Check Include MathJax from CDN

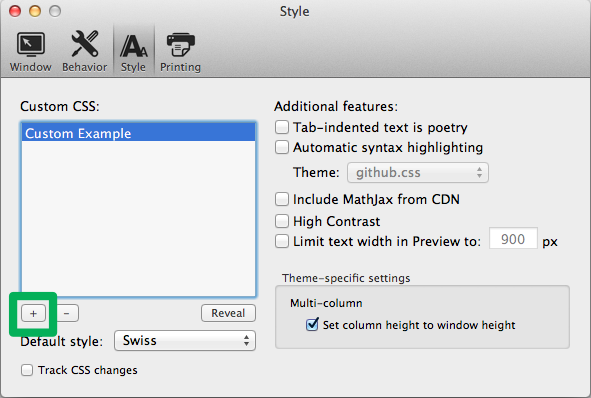282,199
